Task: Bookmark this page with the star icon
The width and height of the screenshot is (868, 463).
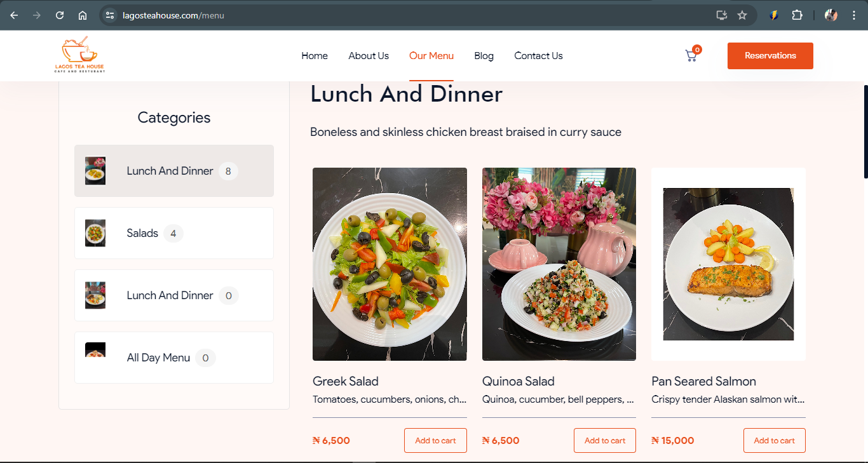Action: click(742, 15)
